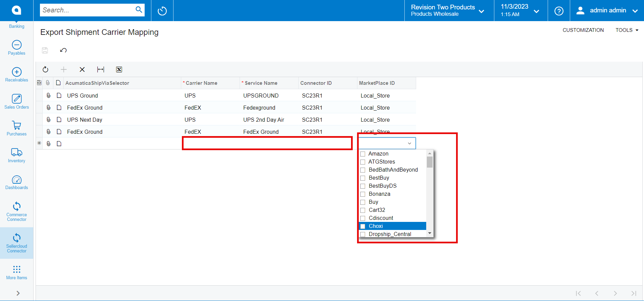Click the Save disk icon
The width and height of the screenshot is (644, 301).
pos(45,50)
